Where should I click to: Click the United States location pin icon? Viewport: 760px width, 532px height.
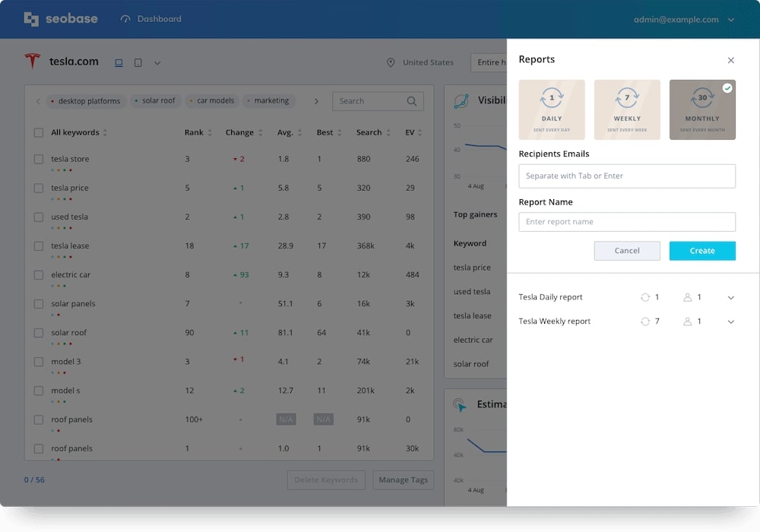(391, 62)
